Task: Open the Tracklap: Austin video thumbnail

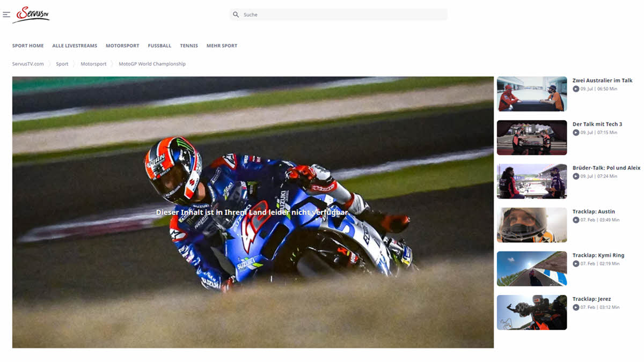Action: tap(531, 225)
